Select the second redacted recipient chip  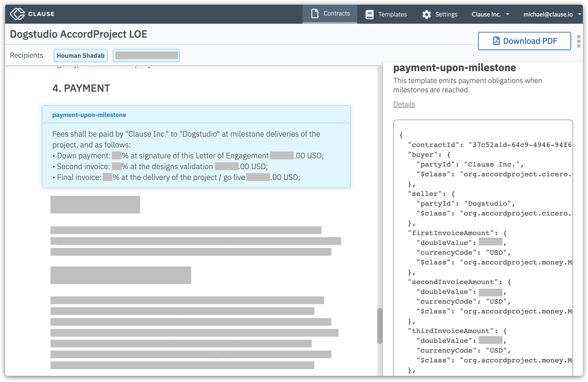pyautogui.click(x=146, y=56)
